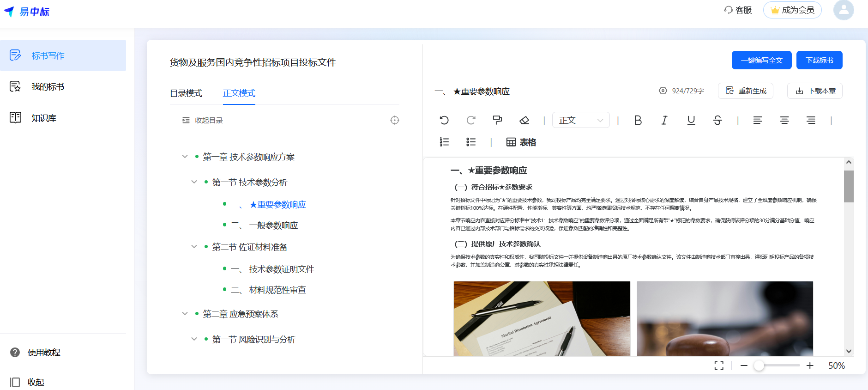Click the zoom slider handle
The height and width of the screenshot is (390, 868).
pos(759,366)
